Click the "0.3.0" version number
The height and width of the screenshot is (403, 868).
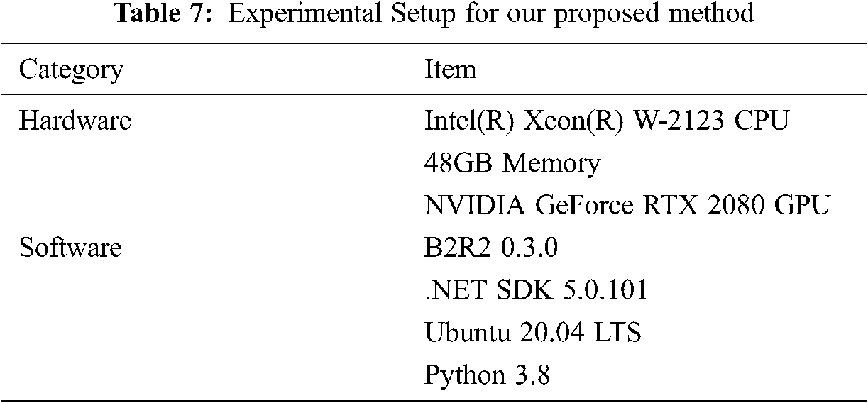530,248
